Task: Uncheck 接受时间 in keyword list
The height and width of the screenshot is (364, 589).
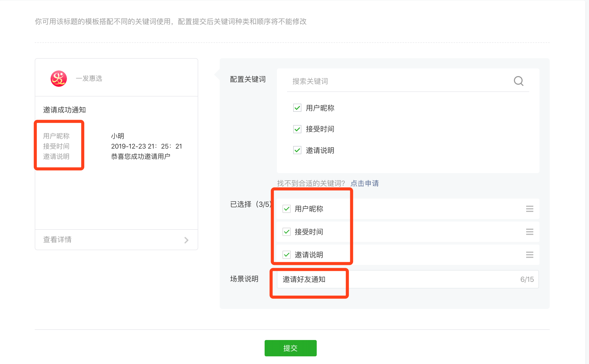Action: pos(297,129)
